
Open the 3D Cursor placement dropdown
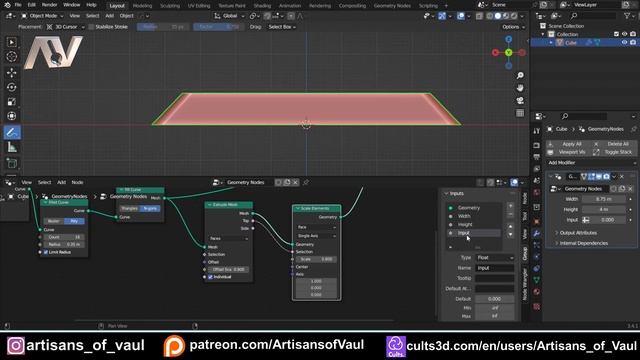click(65, 27)
